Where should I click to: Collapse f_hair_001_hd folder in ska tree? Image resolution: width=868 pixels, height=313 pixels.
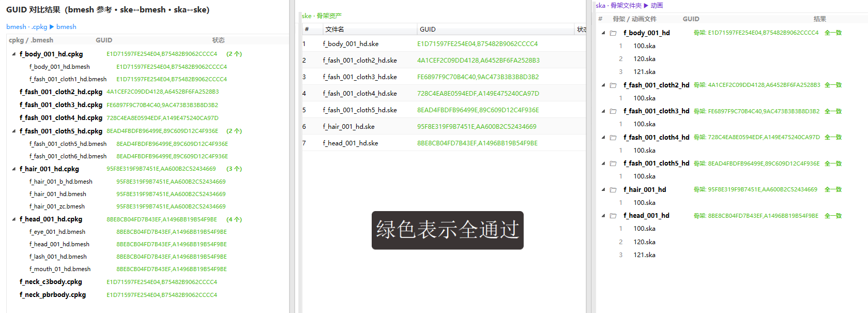[603, 189]
